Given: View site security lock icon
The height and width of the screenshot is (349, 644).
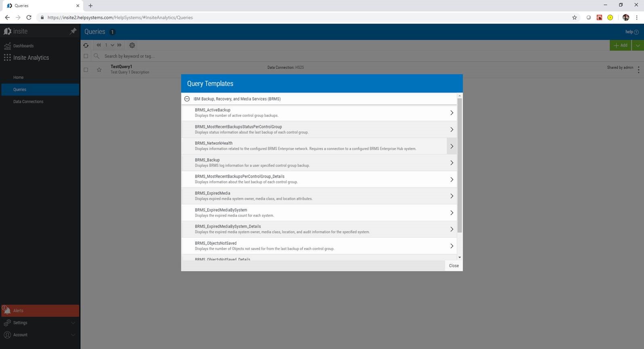Looking at the screenshot, I should [x=42, y=17].
